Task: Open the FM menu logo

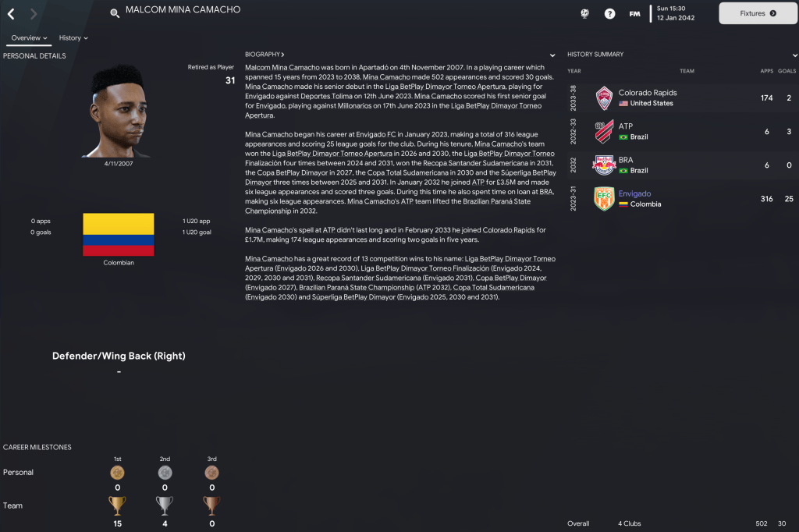Action: pyautogui.click(x=634, y=14)
